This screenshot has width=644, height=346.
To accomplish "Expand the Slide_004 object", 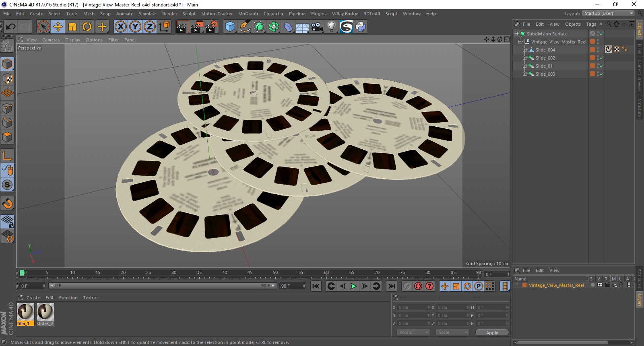I will click(x=524, y=50).
